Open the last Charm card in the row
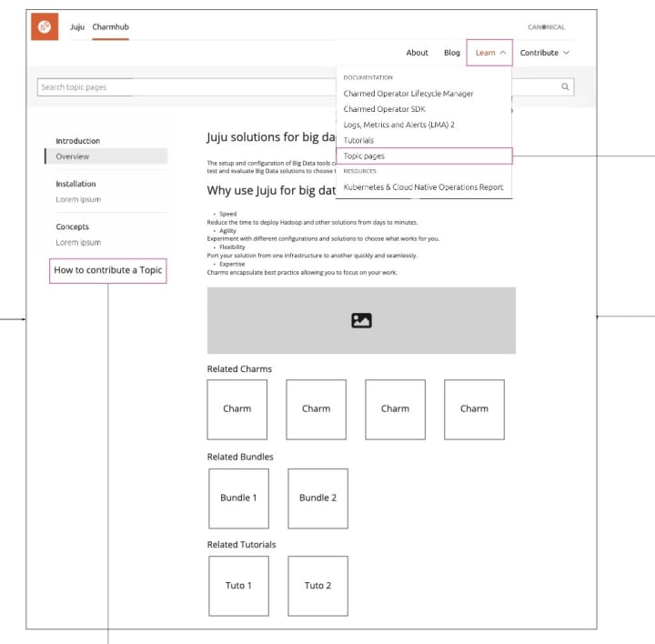 (x=474, y=409)
